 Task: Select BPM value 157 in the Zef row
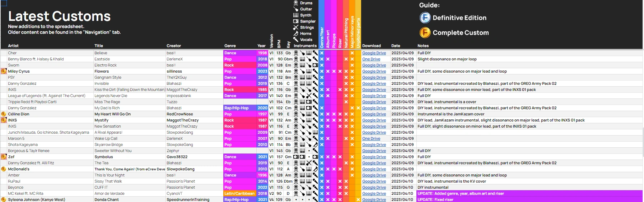click(280, 157)
